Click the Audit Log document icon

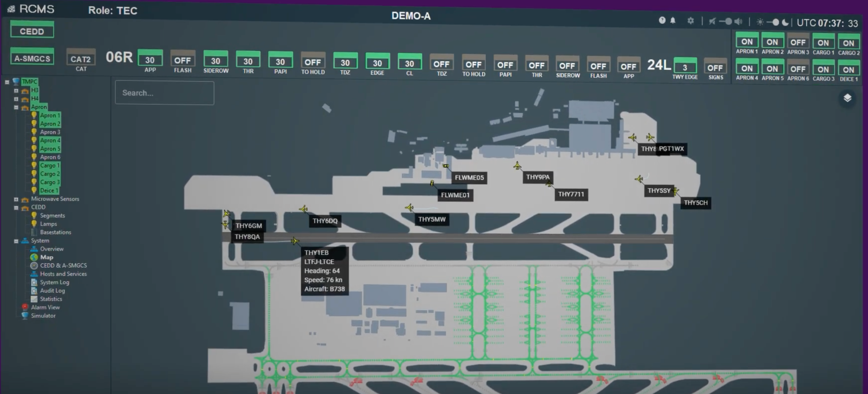(x=34, y=290)
